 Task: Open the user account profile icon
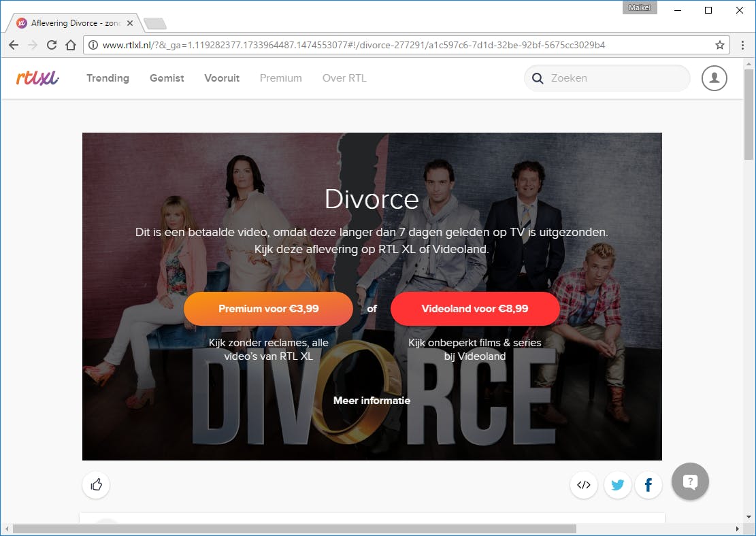click(714, 78)
